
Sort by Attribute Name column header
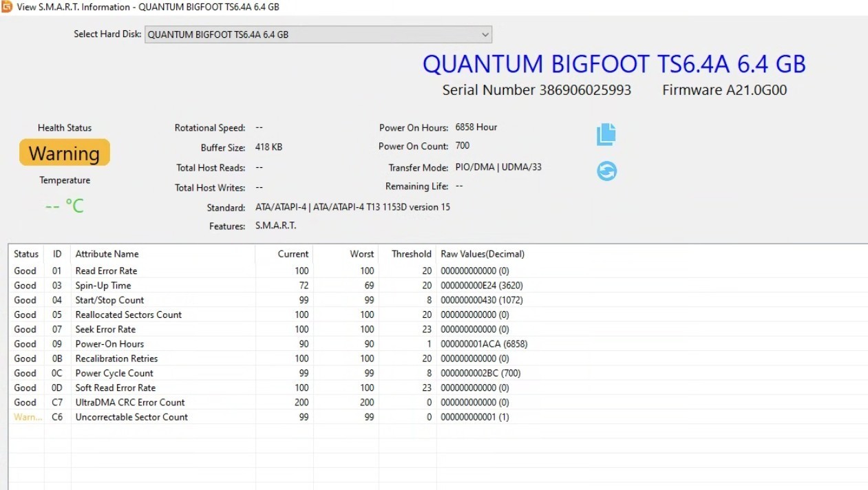162,254
